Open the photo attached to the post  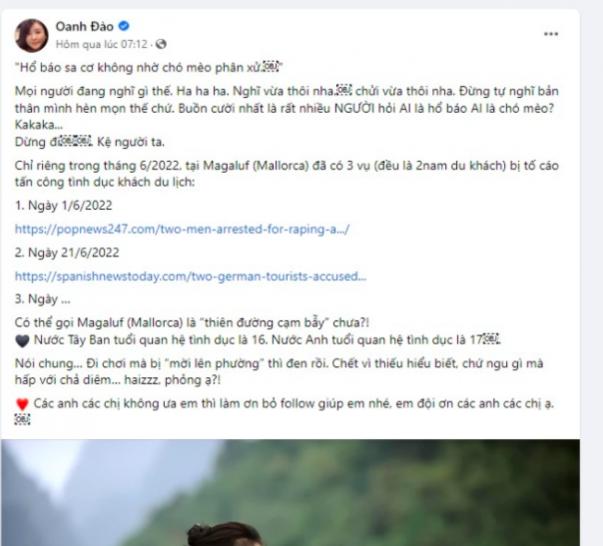(290, 493)
